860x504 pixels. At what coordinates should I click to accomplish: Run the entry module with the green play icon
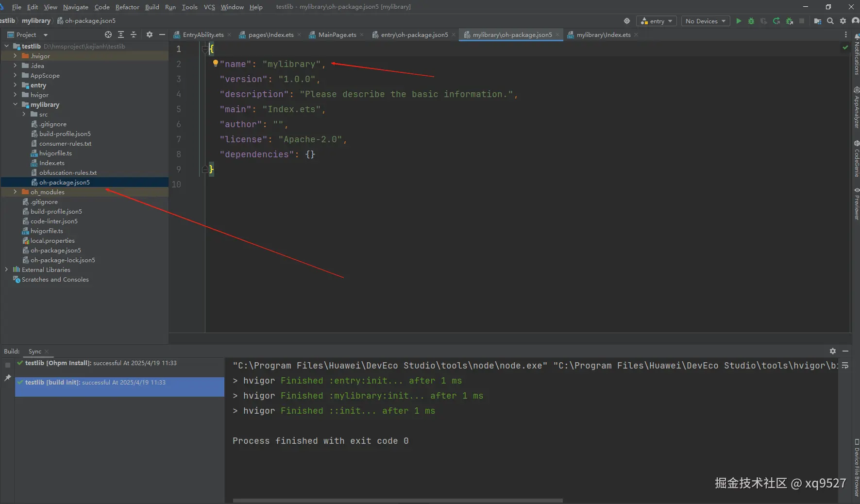click(x=739, y=21)
